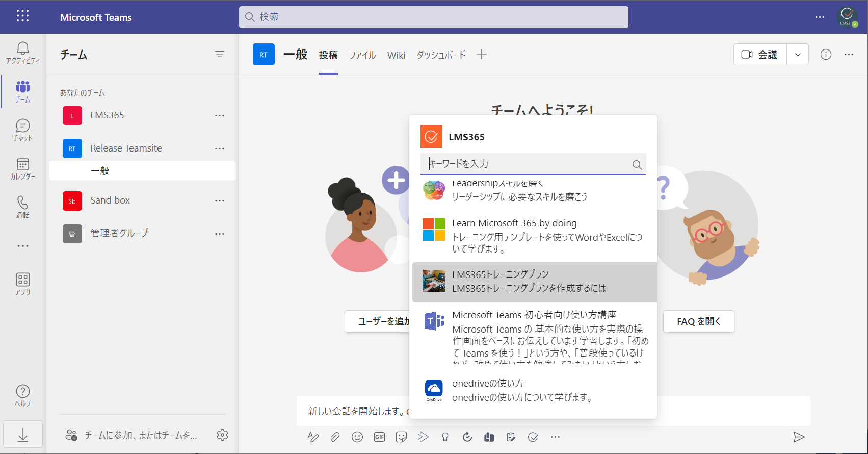
Task: Filter the teams list
Action: pyautogui.click(x=220, y=54)
